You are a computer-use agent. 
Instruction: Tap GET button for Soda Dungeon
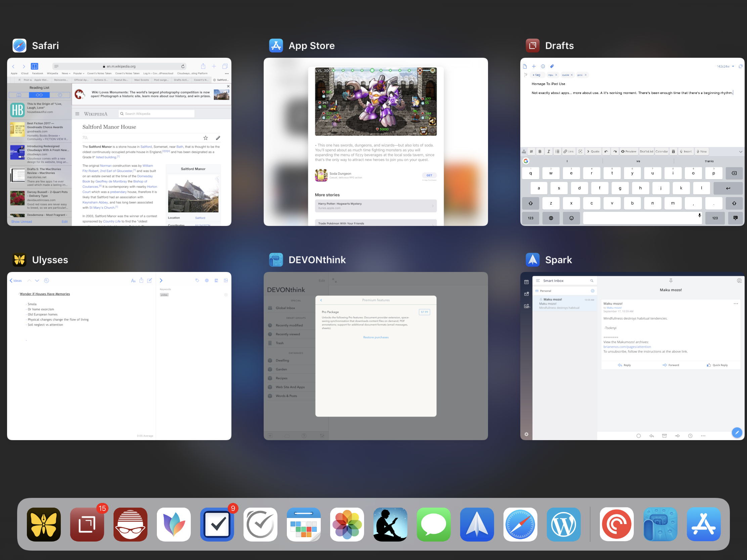coord(429,175)
